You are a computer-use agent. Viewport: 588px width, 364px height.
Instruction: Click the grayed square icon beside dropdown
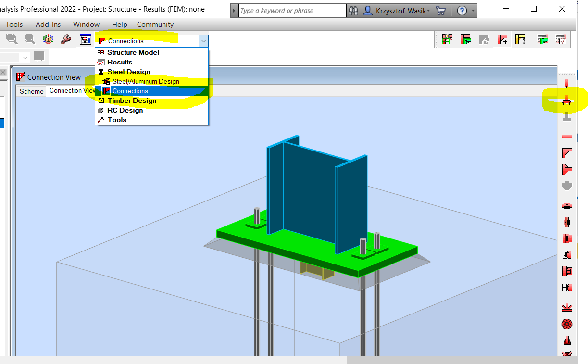[x=39, y=56]
